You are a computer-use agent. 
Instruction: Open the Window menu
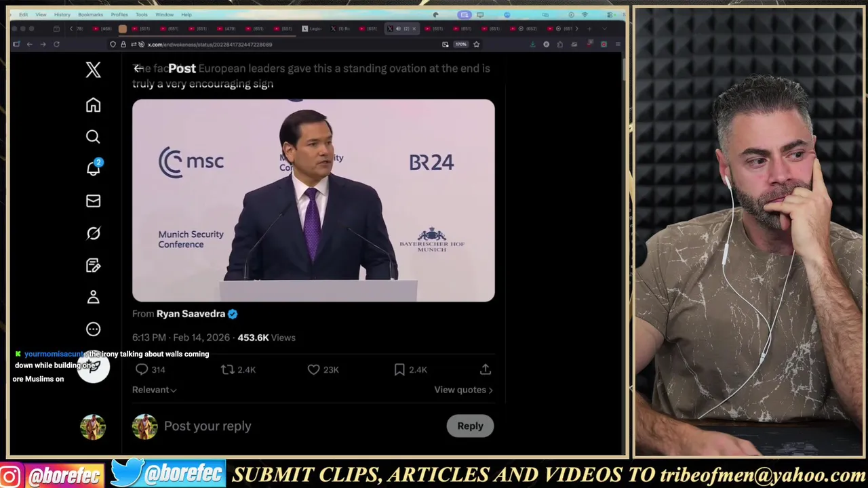164,14
